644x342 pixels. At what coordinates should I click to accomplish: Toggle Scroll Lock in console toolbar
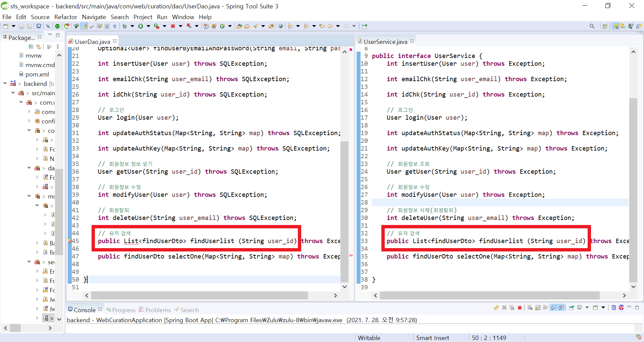pos(538,307)
